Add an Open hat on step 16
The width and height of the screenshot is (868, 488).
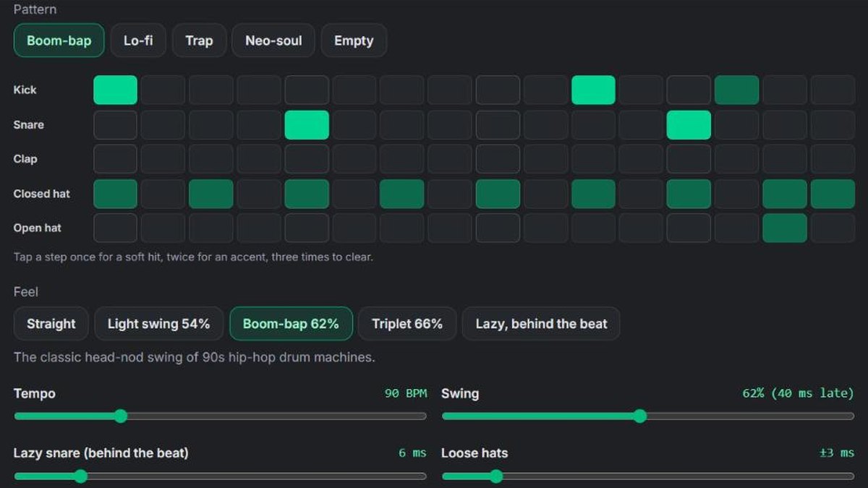(833, 228)
